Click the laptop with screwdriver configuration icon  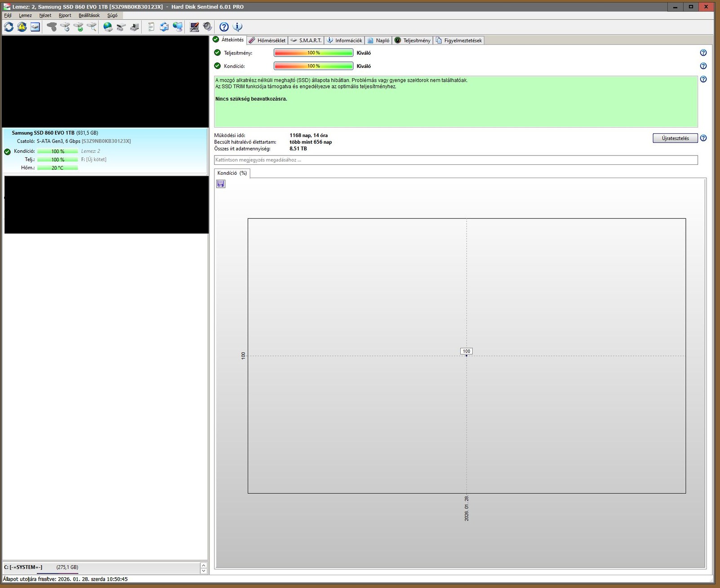tap(194, 27)
